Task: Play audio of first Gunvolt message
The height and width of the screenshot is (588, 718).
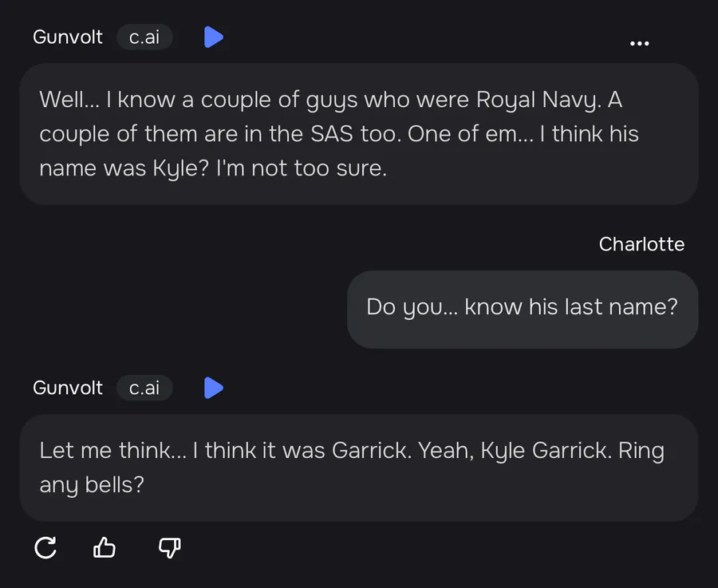Action: 213,37
